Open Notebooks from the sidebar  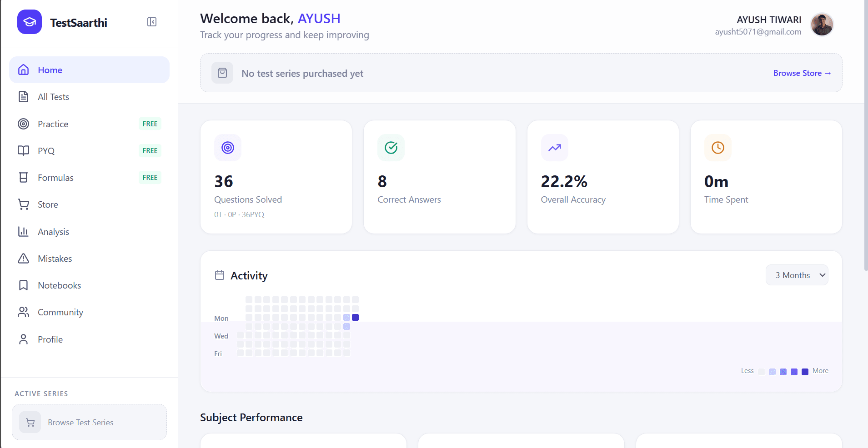click(x=59, y=285)
